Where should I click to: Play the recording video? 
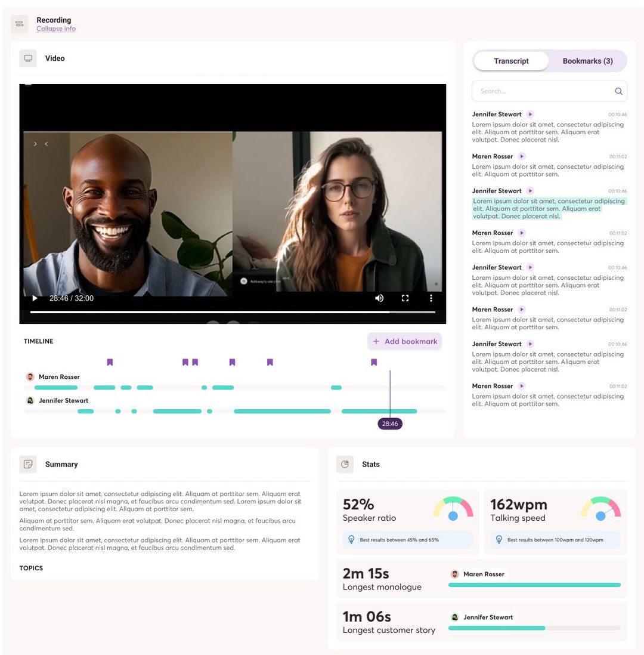click(35, 298)
